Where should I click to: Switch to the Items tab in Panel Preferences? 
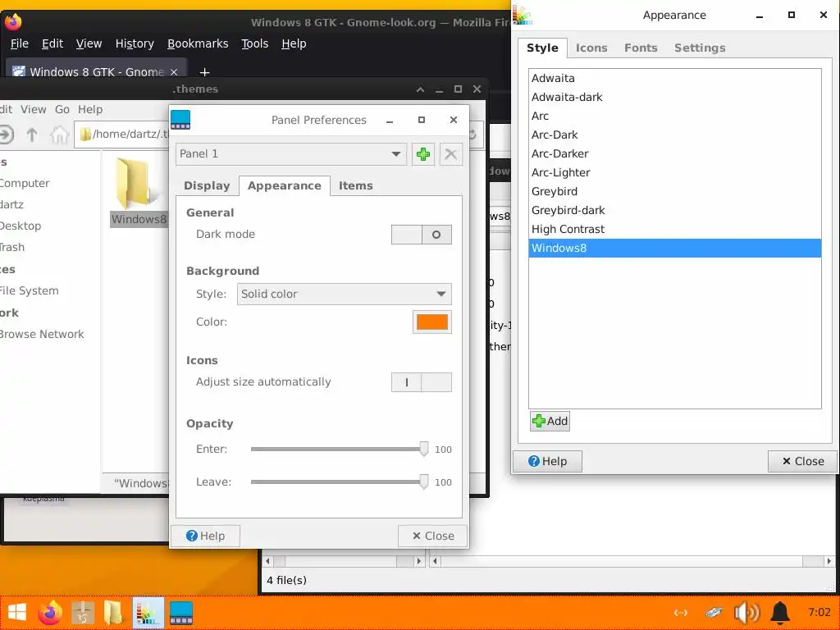click(356, 186)
